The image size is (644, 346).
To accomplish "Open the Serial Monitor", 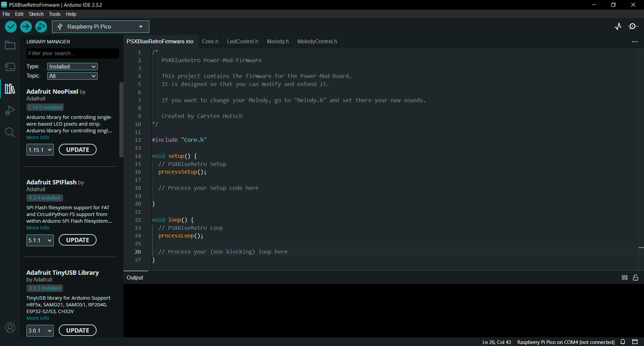I will [x=633, y=27].
